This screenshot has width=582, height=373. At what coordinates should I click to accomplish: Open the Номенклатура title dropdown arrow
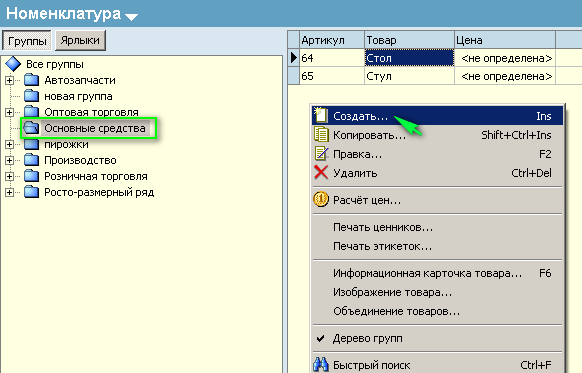(x=132, y=16)
